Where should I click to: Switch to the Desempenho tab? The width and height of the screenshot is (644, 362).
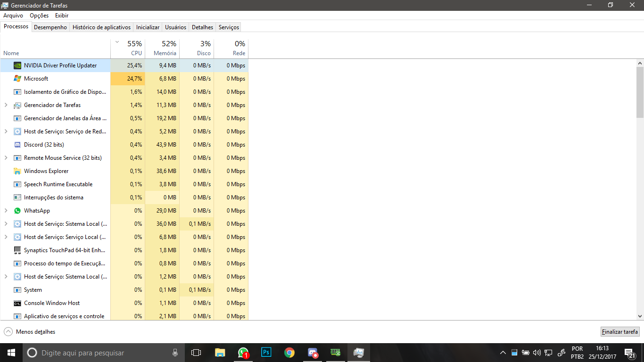[50, 27]
